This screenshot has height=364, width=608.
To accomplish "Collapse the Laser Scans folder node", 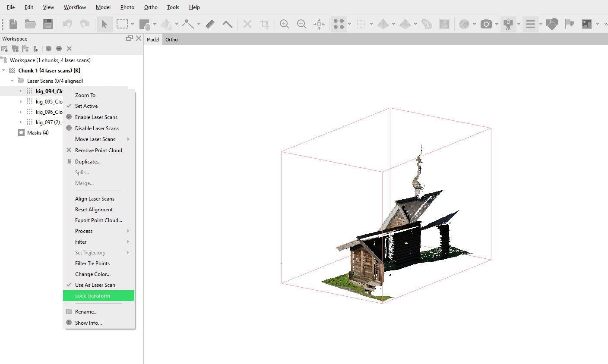I will click(x=12, y=81).
